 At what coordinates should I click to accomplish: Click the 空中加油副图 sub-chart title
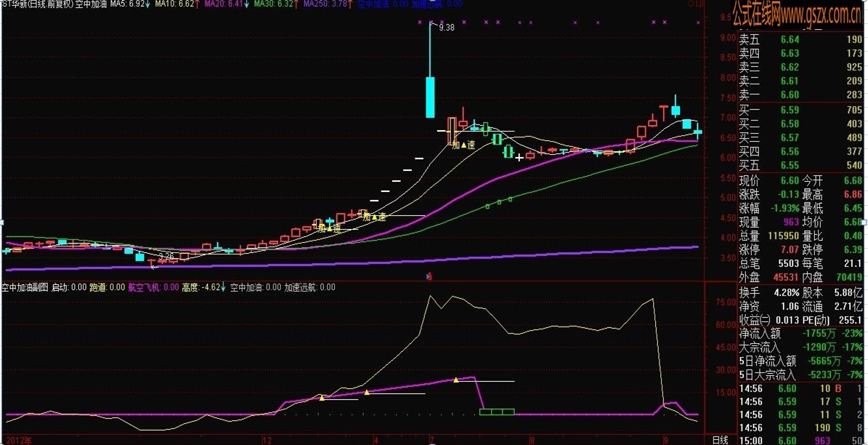pyautogui.click(x=25, y=288)
